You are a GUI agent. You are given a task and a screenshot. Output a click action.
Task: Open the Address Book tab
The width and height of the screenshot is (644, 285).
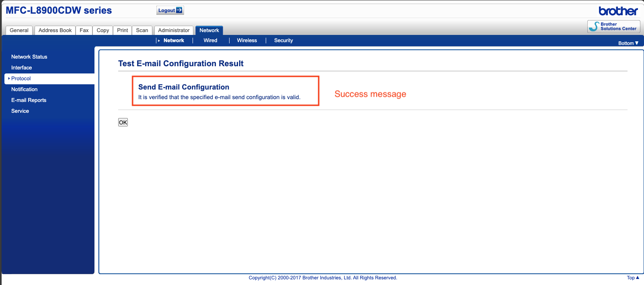pos(55,31)
